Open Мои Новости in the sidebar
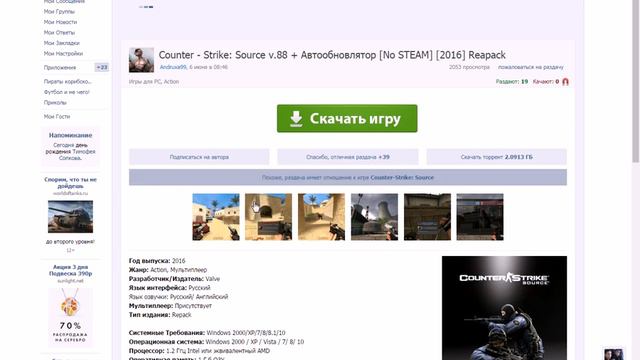The height and width of the screenshot is (360, 640). pyautogui.click(x=60, y=22)
